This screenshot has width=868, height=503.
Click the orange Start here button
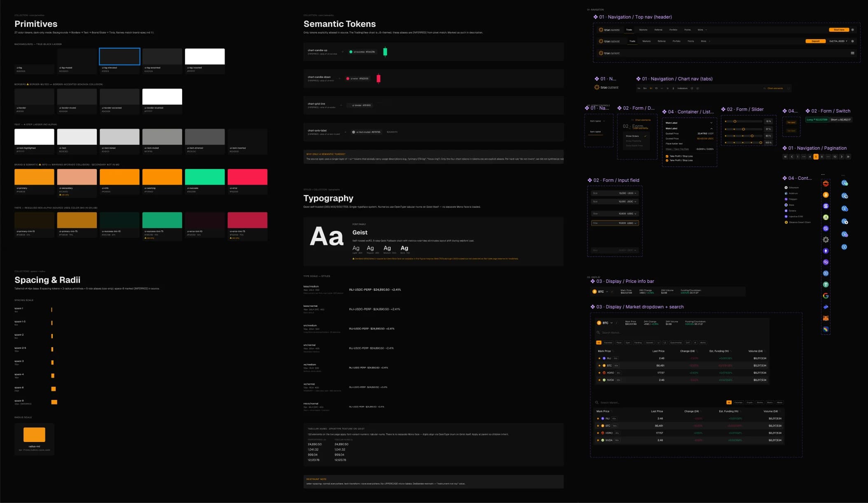click(839, 30)
